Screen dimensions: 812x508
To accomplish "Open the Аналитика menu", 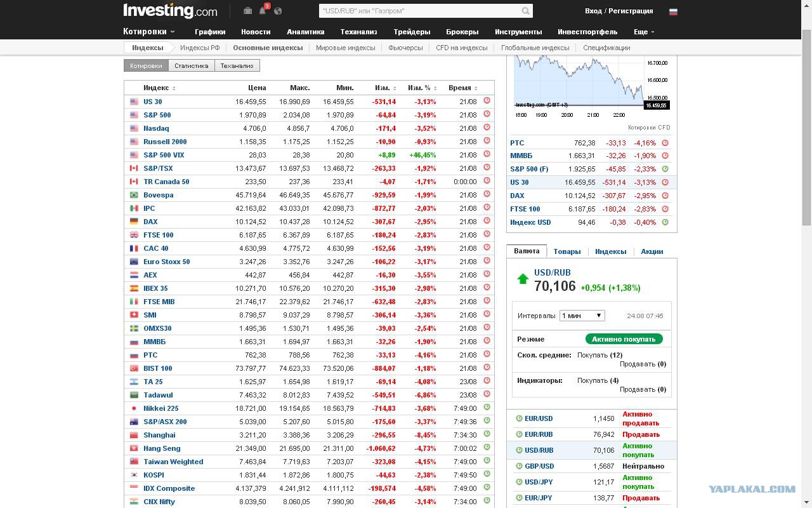I will (x=305, y=32).
